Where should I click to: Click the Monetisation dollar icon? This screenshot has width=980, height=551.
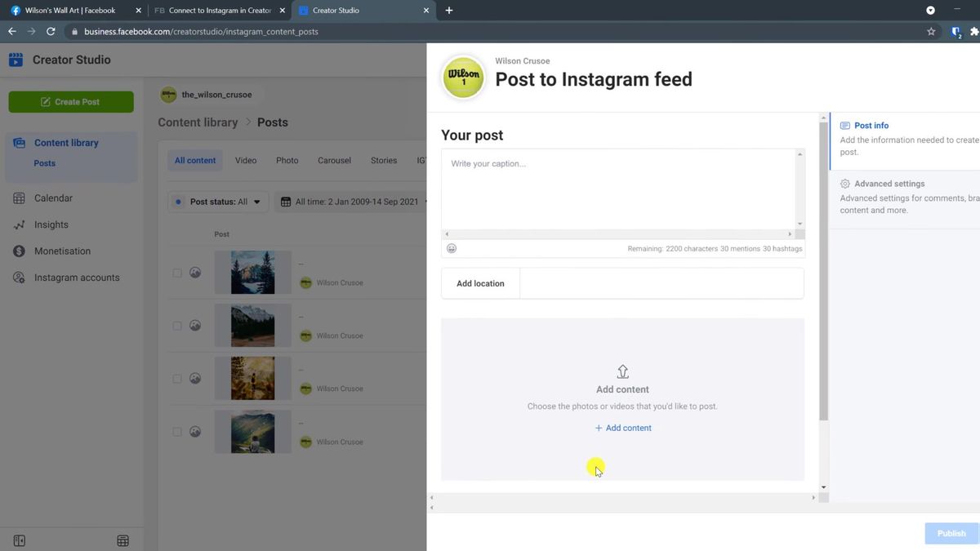(x=19, y=251)
